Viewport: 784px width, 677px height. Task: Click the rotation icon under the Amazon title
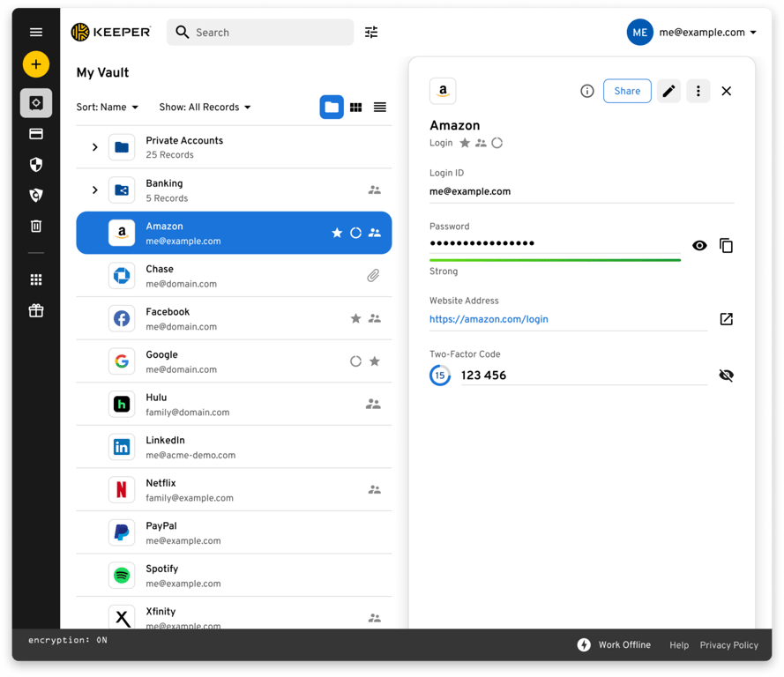[497, 143]
